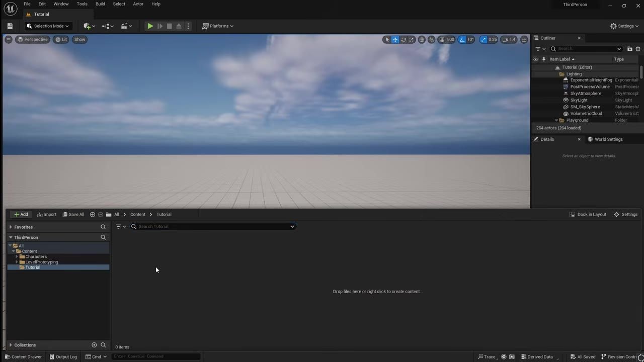Add a new folder in the Outliner
This screenshot has width=644, height=362.
point(629,49)
